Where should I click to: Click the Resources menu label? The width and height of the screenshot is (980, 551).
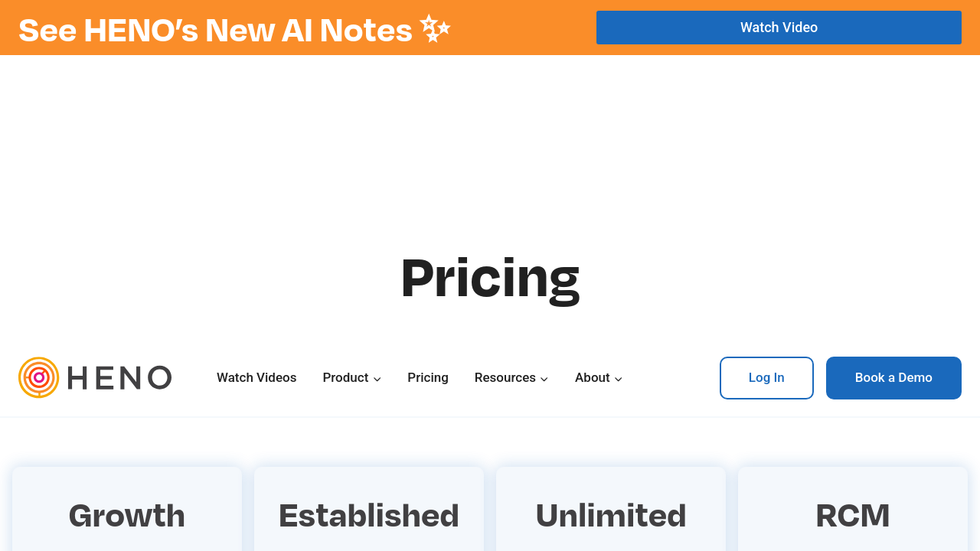pyautogui.click(x=505, y=377)
